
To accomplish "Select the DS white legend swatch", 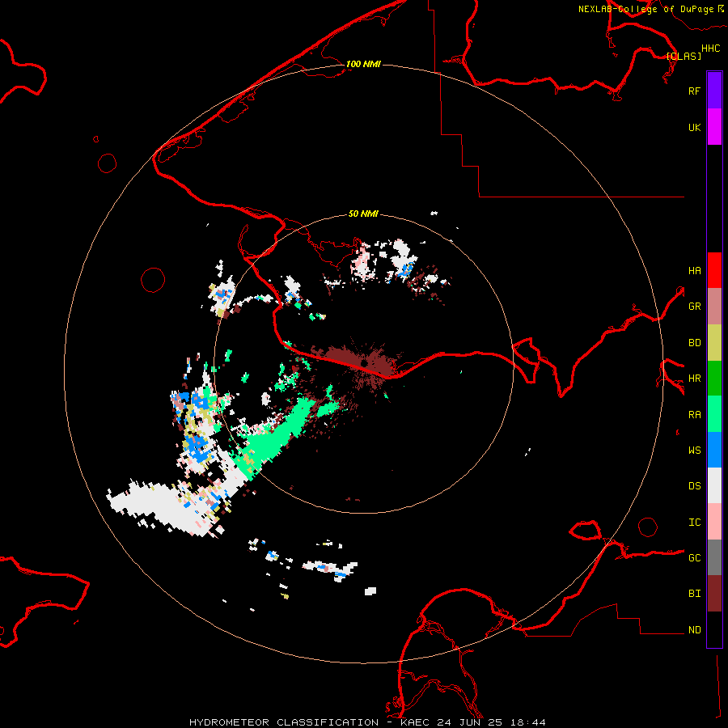I will [x=714, y=485].
